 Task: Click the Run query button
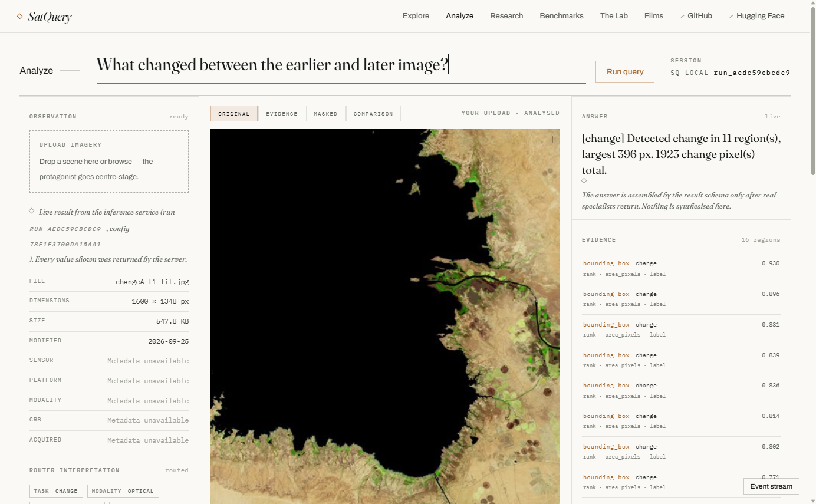pyautogui.click(x=625, y=71)
